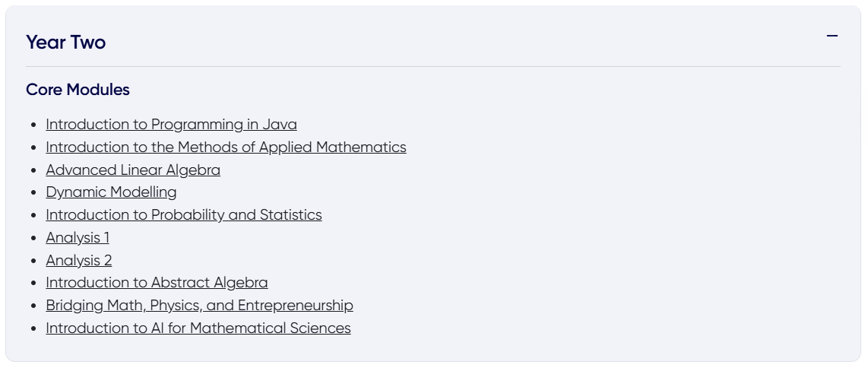Open Introduction to AI for Mathematical Sciences
The width and height of the screenshot is (868, 368).
click(x=198, y=328)
